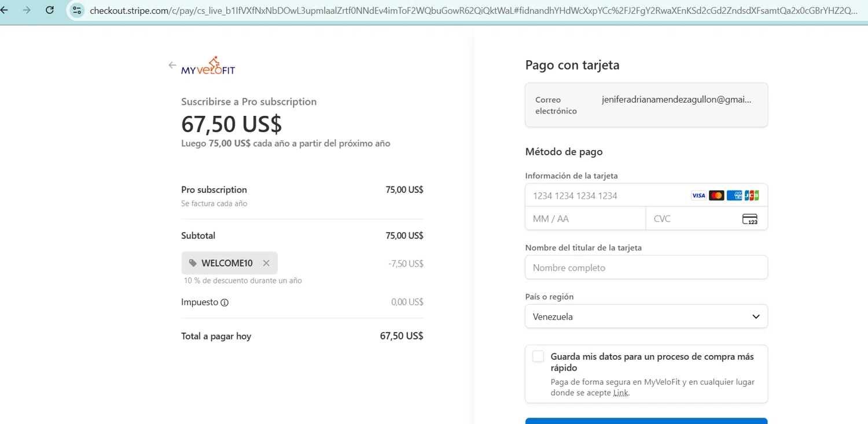
Task: Click the WELCOME10 coupon code text
Action: (x=227, y=263)
